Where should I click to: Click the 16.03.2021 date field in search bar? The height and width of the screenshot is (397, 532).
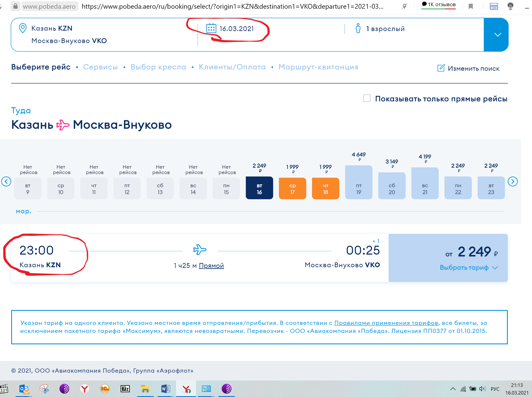pyautogui.click(x=237, y=29)
